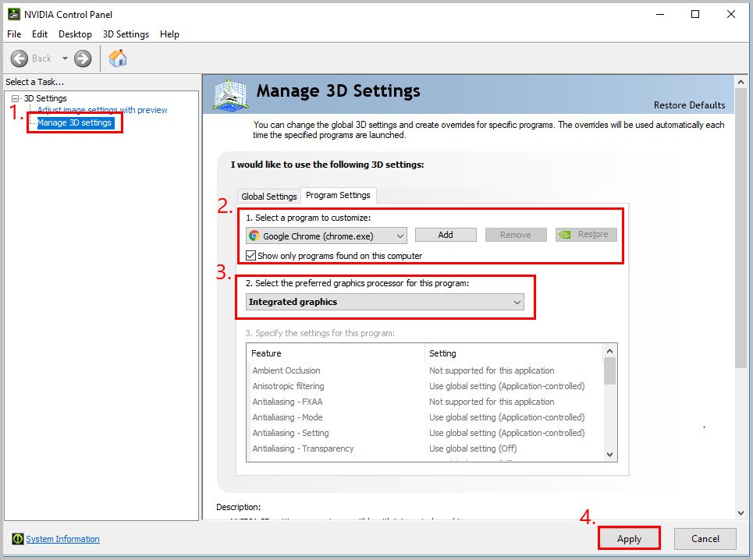Click the Add program button

point(445,235)
